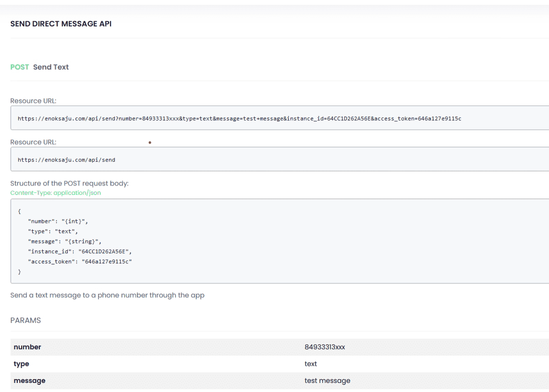Click the "number": "{int}" line in JSON
This screenshot has width=549, height=392.
(x=59, y=221)
